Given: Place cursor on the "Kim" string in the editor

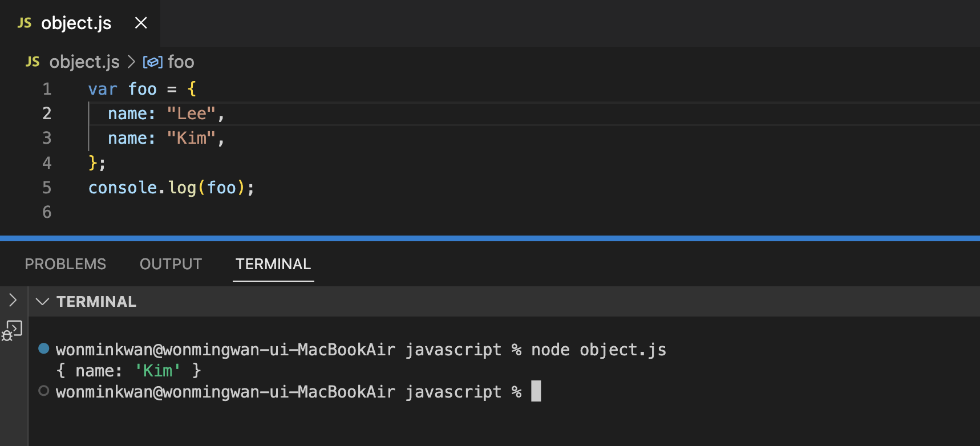Looking at the screenshot, I should [192, 138].
